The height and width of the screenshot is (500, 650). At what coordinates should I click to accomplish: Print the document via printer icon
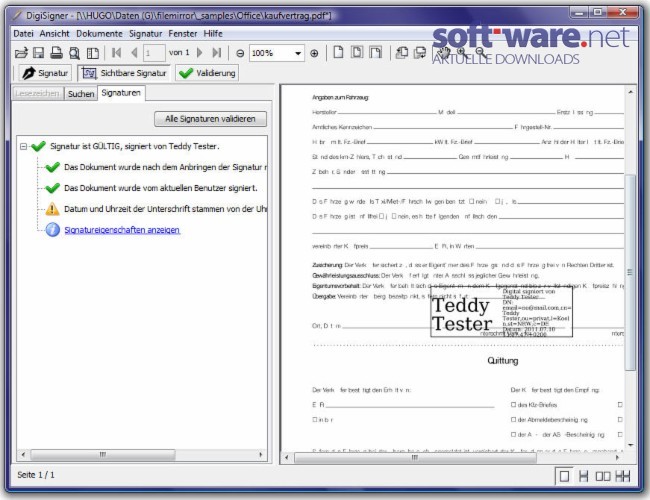[56, 53]
